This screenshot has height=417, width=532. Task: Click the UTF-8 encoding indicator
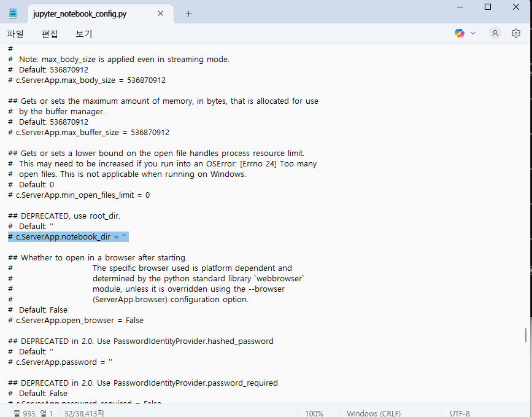click(x=460, y=413)
